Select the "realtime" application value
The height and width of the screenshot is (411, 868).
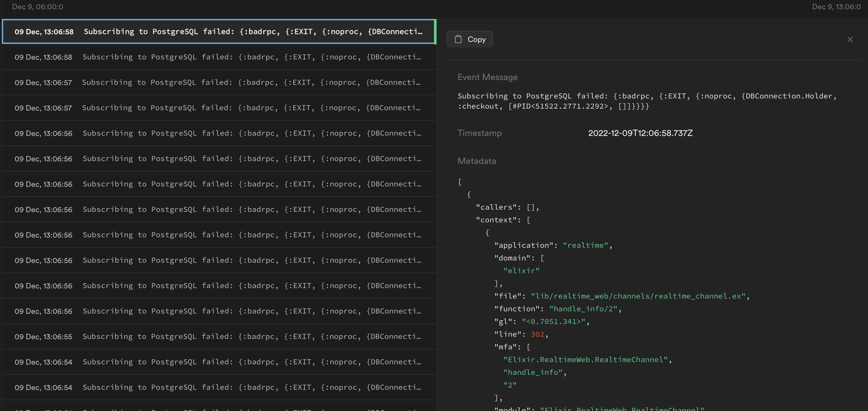click(x=585, y=245)
